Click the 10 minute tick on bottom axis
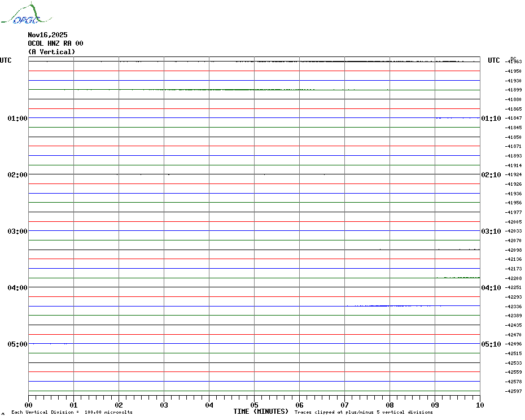525x420 pixels. [479, 405]
